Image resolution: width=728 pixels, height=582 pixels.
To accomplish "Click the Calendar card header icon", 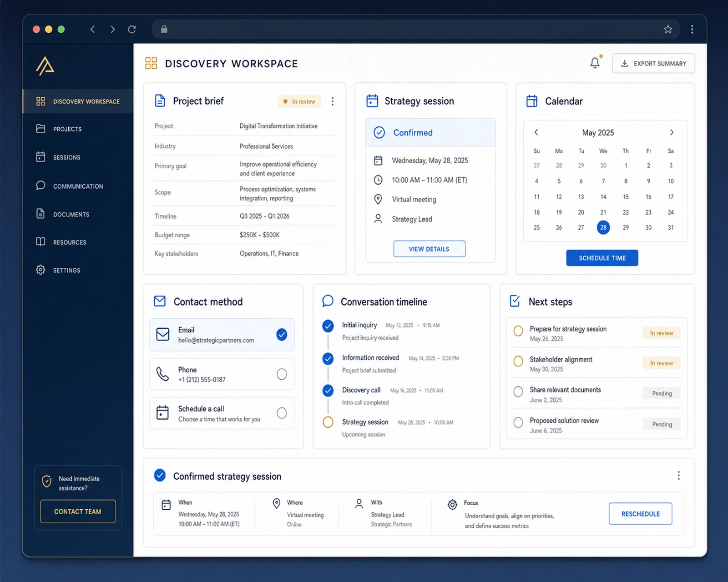I will 532,100.
